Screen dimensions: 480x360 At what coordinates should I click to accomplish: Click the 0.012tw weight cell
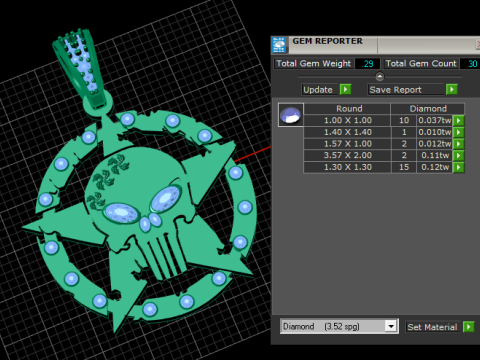[435, 144]
